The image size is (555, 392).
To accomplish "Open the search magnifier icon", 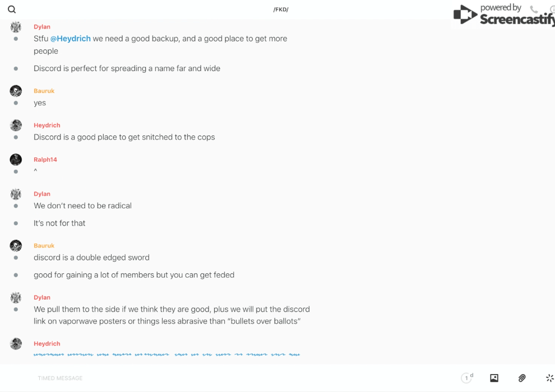I will tap(12, 10).
